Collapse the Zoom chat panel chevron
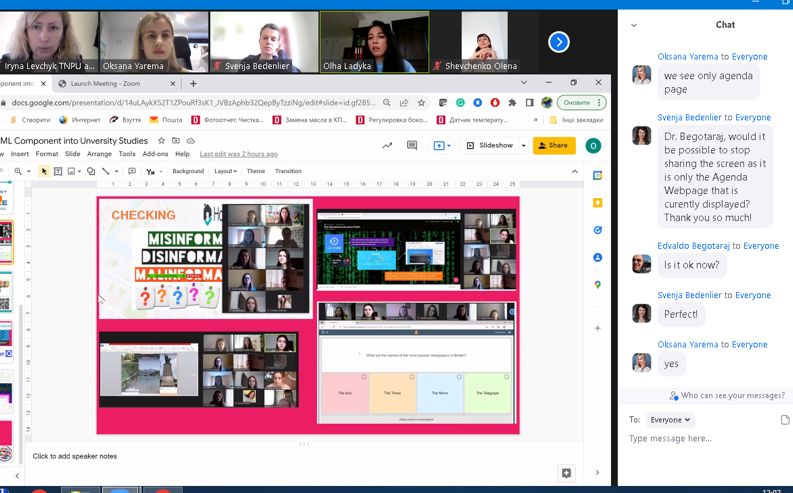 634,25
